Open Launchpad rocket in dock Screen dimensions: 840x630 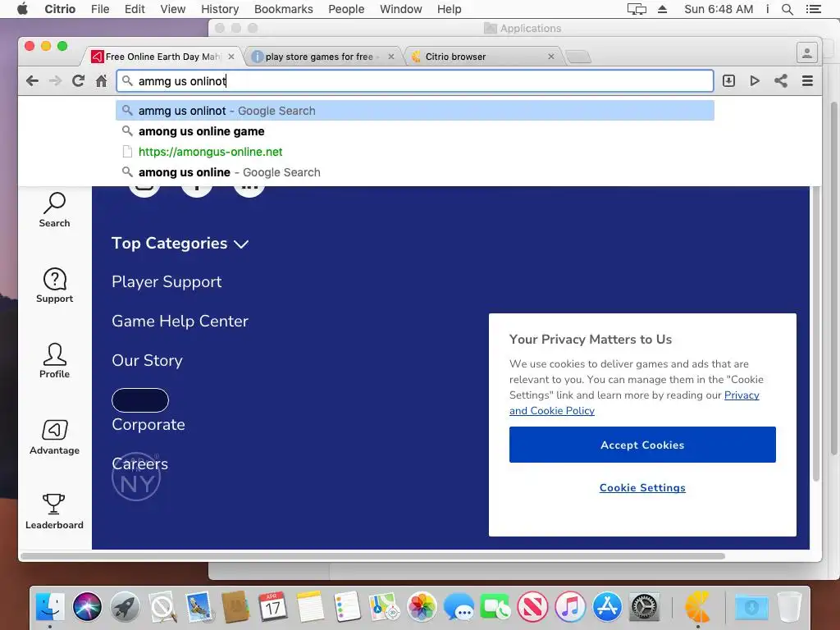tap(125, 607)
